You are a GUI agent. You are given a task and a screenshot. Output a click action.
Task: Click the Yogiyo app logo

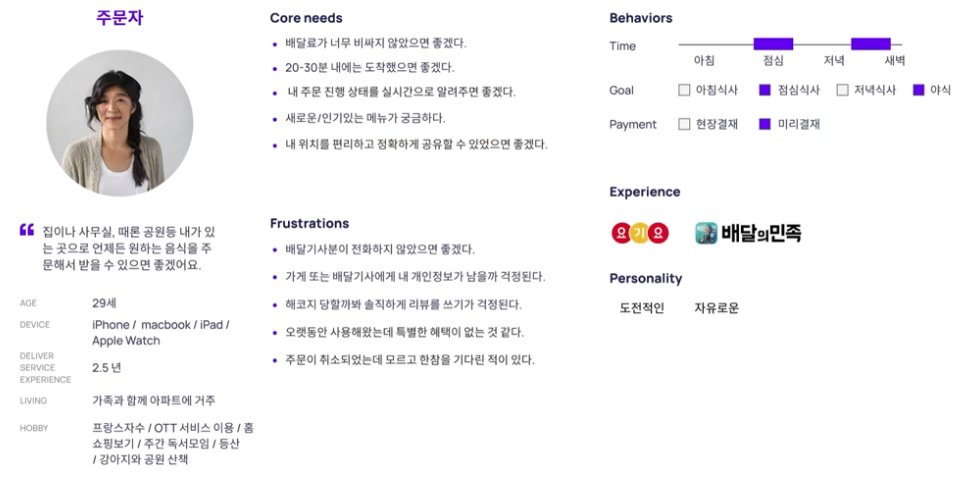639,233
